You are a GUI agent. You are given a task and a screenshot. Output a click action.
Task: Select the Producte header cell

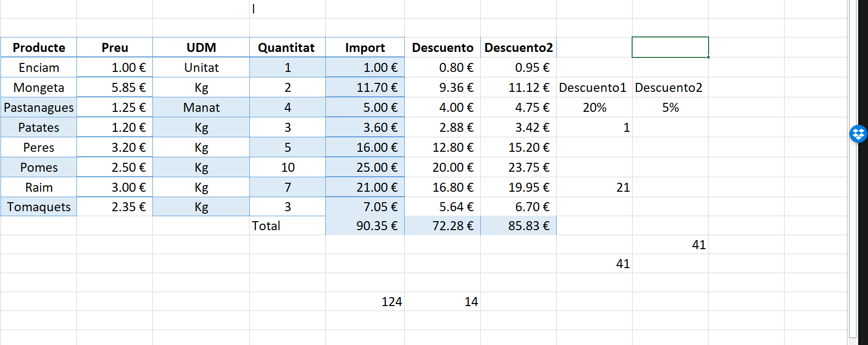click(x=39, y=47)
